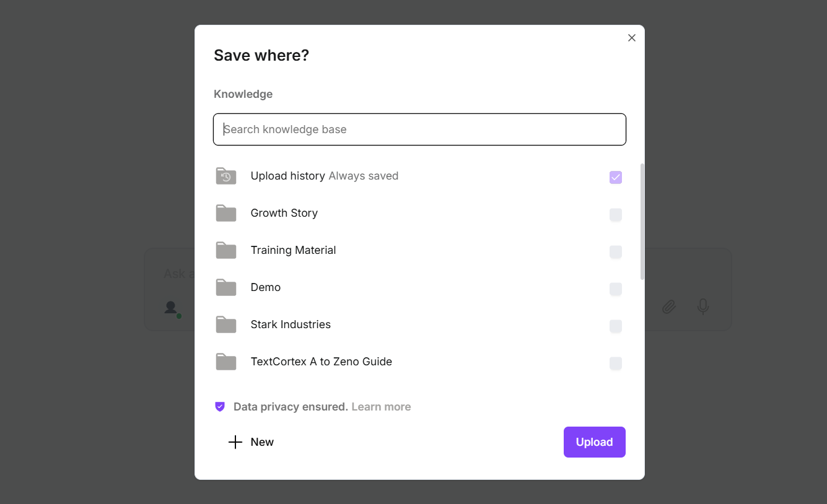Select the Stark Industries checkbox
The height and width of the screenshot is (504, 827).
click(615, 326)
